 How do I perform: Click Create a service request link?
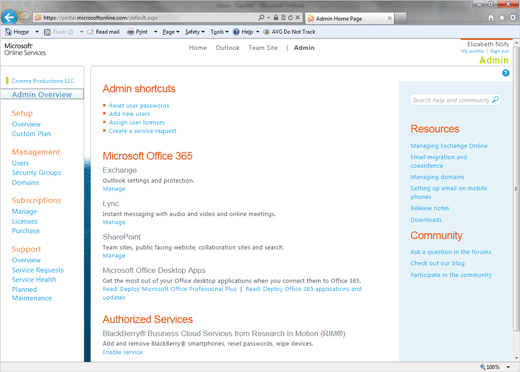click(x=142, y=131)
